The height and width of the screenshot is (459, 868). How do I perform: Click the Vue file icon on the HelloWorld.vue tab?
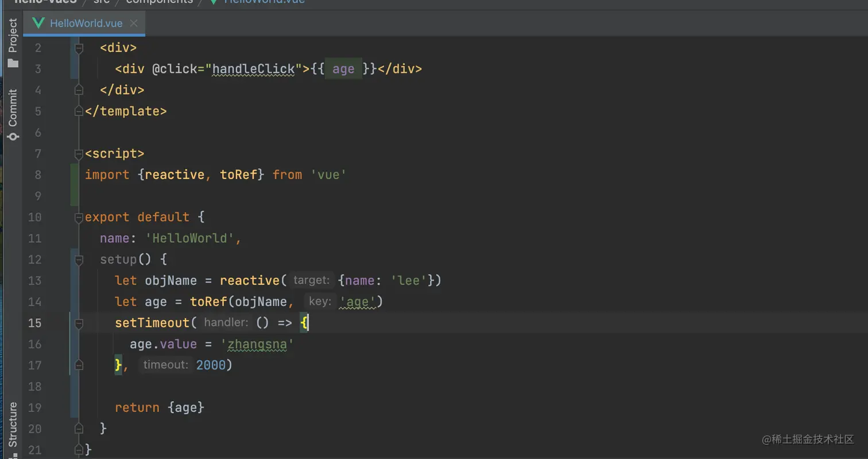38,24
